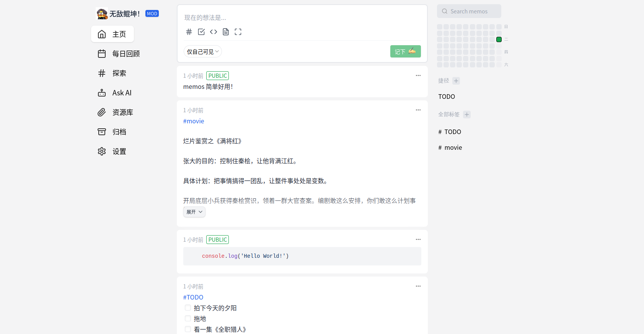
Task: Go to the 每日回顾 menu item
Action: [x=119, y=54]
